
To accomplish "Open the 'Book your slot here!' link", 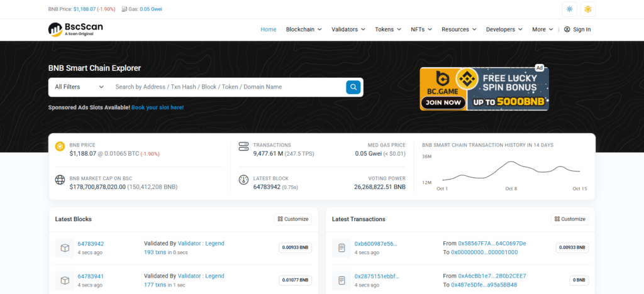I will click(157, 107).
